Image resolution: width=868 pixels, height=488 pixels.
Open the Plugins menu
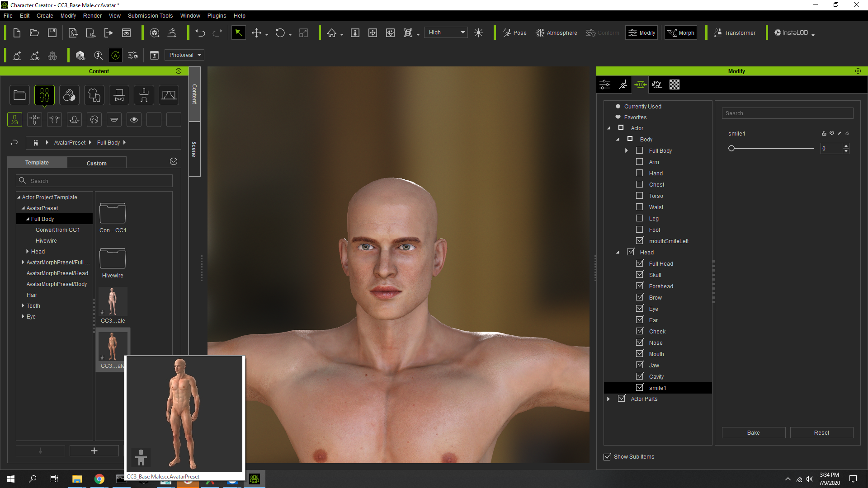click(x=217, y=15)
